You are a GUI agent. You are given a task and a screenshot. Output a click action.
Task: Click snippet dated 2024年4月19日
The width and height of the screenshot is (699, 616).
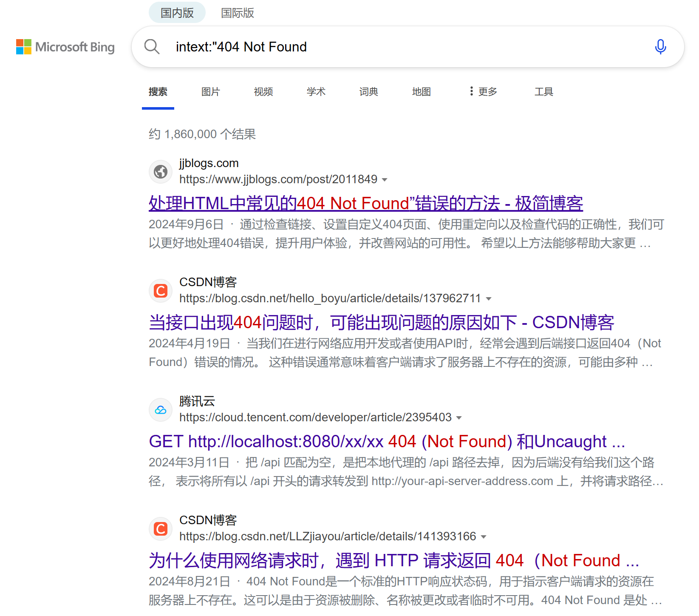coord(405,353)
